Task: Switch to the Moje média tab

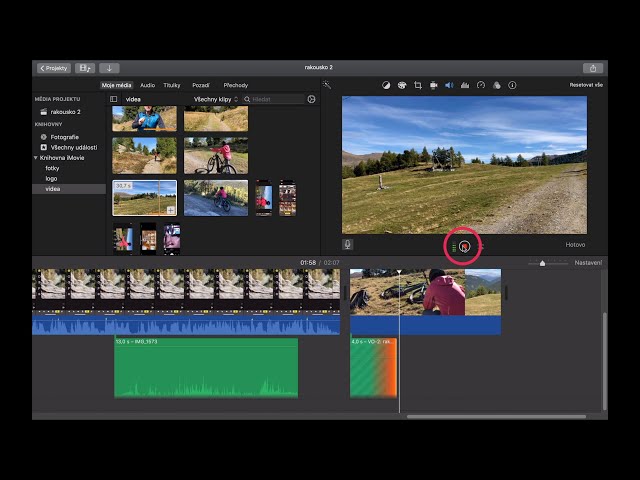Action: tap(116, 85)
